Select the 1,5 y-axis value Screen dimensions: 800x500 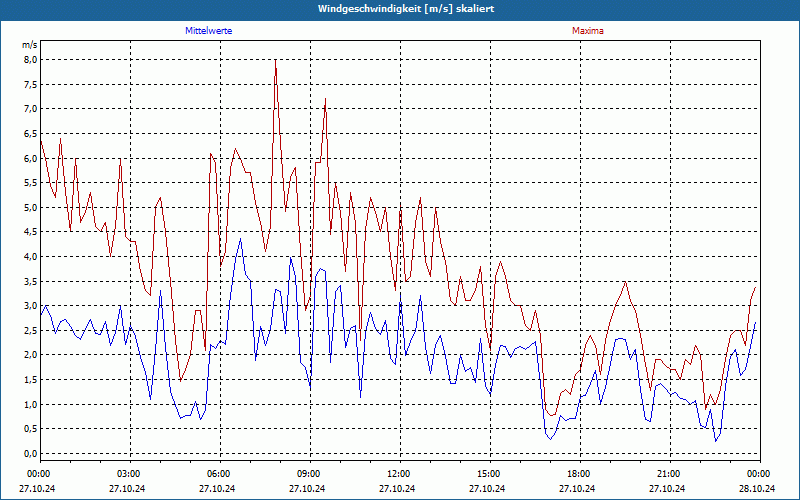tap(31, 380)
